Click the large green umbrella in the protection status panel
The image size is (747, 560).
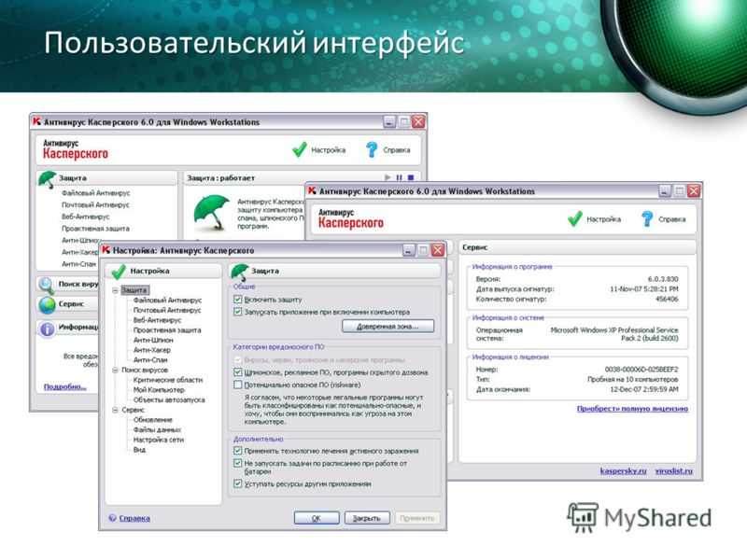(212, 213)
